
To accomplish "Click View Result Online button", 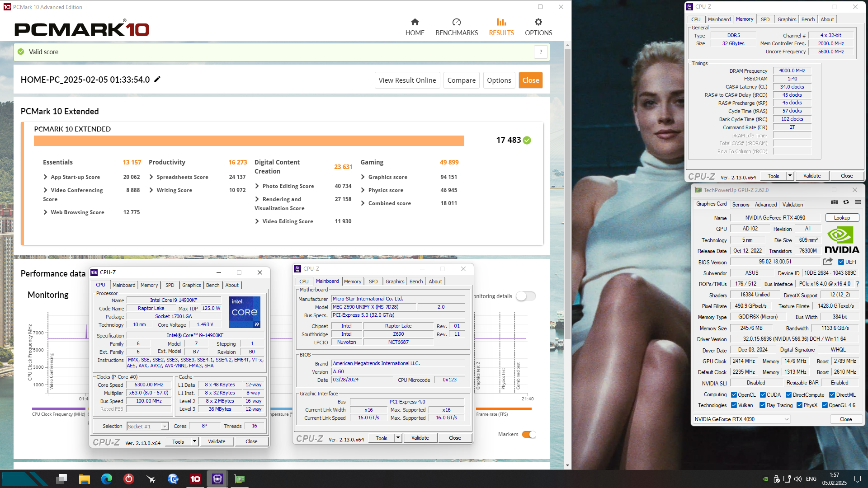I will (407, 80).
